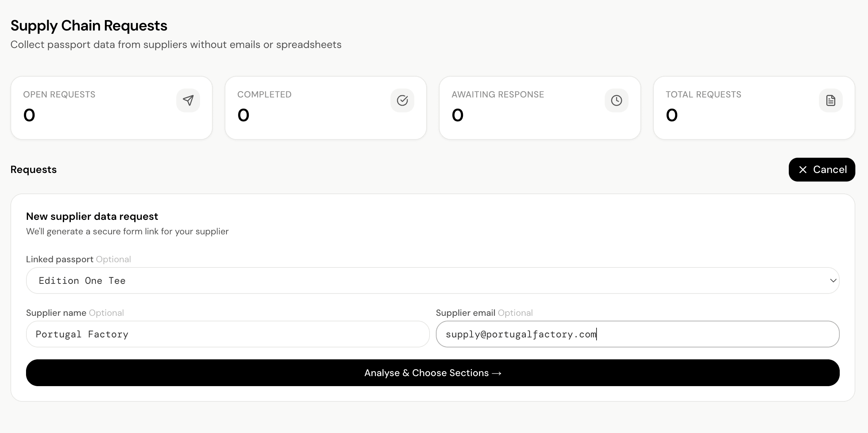868x433 pixels.
Task: Click the checkmark circle icon in Completed card
Action: (x=402, y=100)
